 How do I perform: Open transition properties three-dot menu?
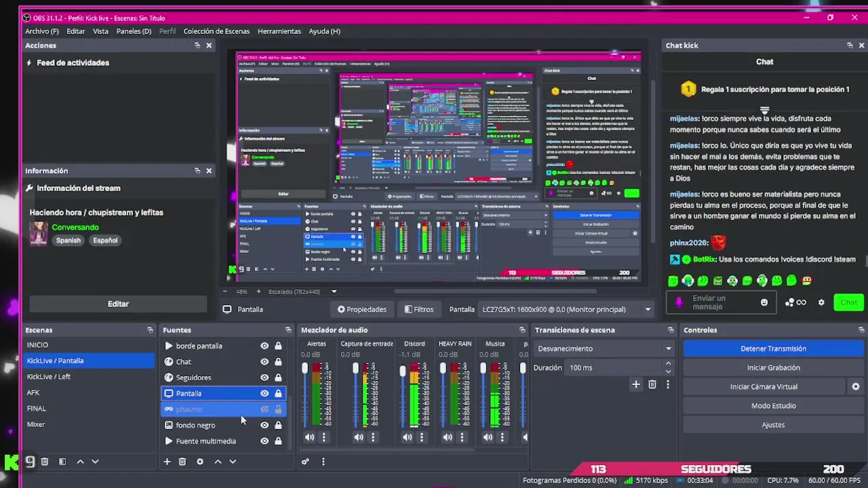667,384
